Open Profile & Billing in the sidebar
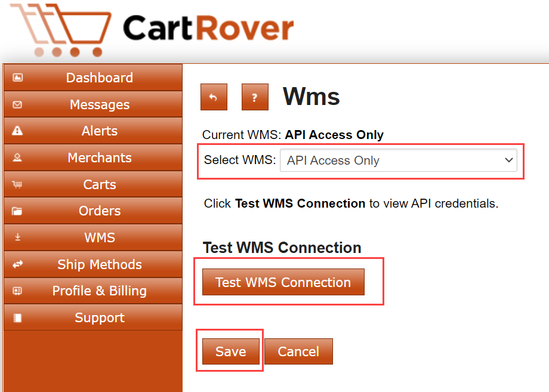 tap(93, 291)
